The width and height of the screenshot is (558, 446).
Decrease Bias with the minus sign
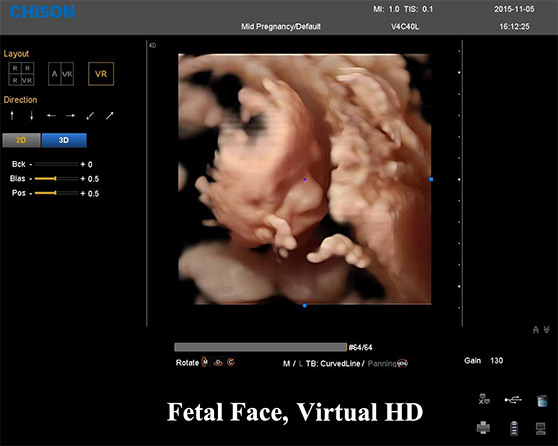[31, 179]
